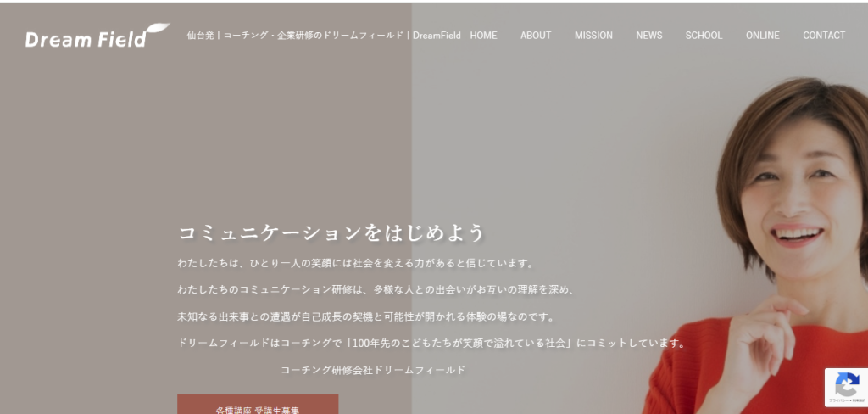Click the sentence about 100年先のこどもたち

click(431, 344)
